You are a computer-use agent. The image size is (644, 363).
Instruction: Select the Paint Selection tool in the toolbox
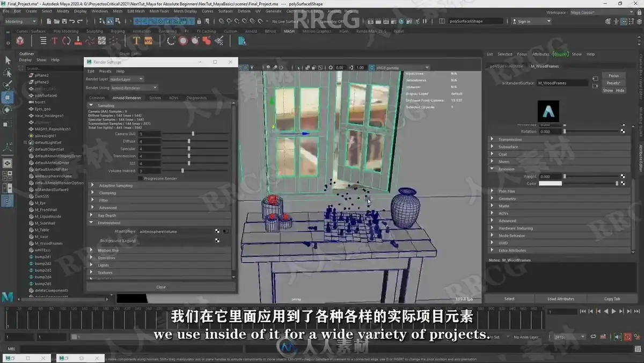coord(8,85)
